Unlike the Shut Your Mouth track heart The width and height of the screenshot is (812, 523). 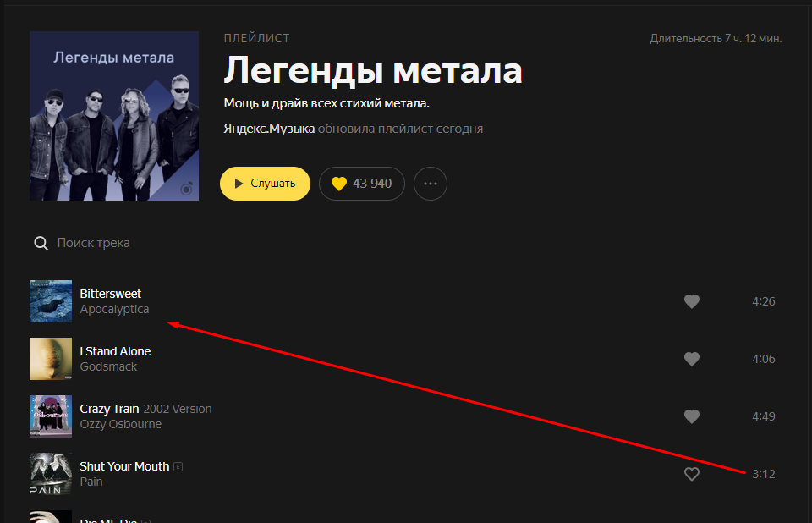(691, 474)
